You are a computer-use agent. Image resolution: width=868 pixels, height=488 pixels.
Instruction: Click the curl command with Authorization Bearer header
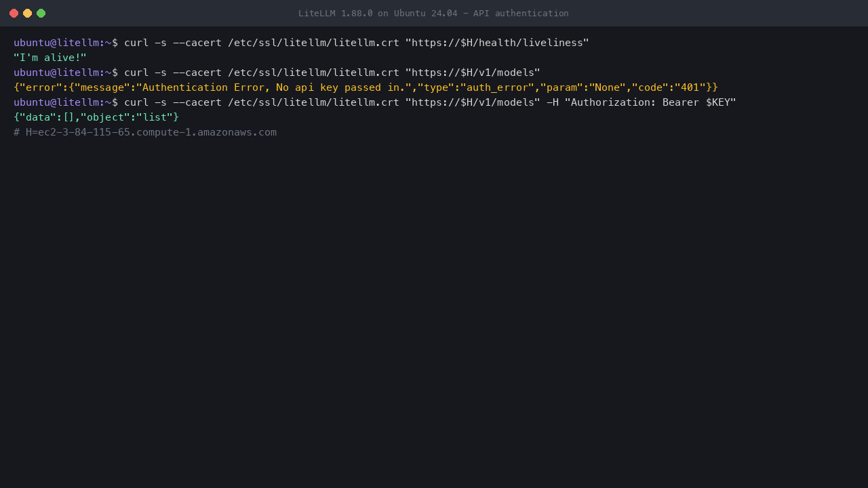point(375,102)
